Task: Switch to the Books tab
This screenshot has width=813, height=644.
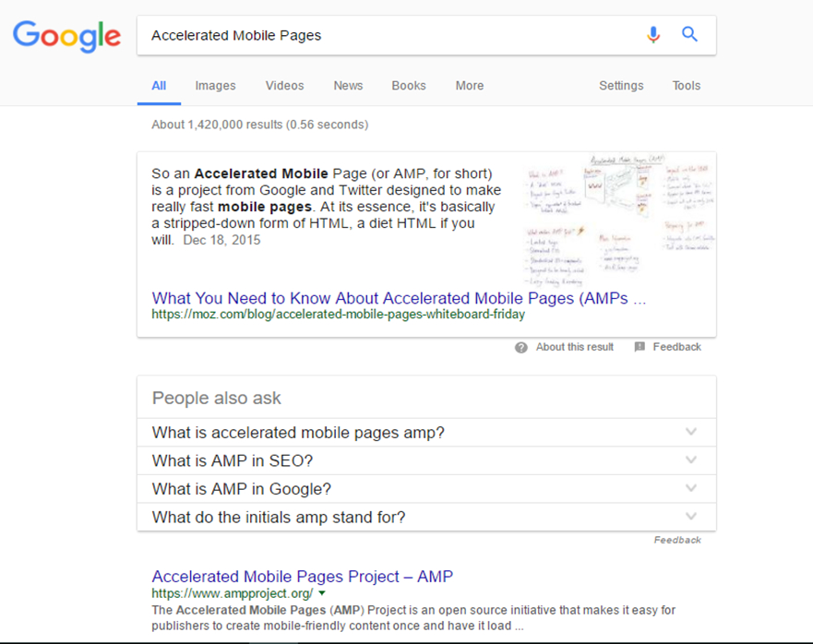Action: coord(409,86)
